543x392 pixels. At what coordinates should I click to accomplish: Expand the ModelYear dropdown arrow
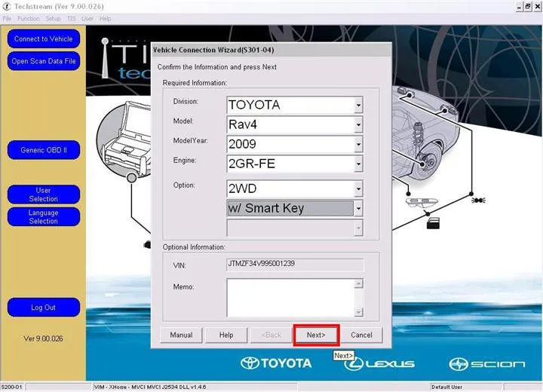(x=358, y=144)
